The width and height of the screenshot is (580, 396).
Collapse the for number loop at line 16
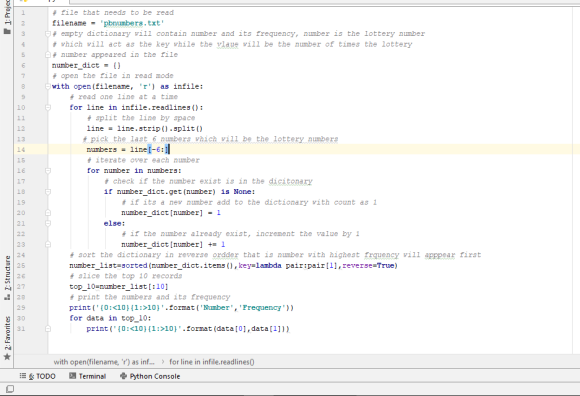[48, 170]
